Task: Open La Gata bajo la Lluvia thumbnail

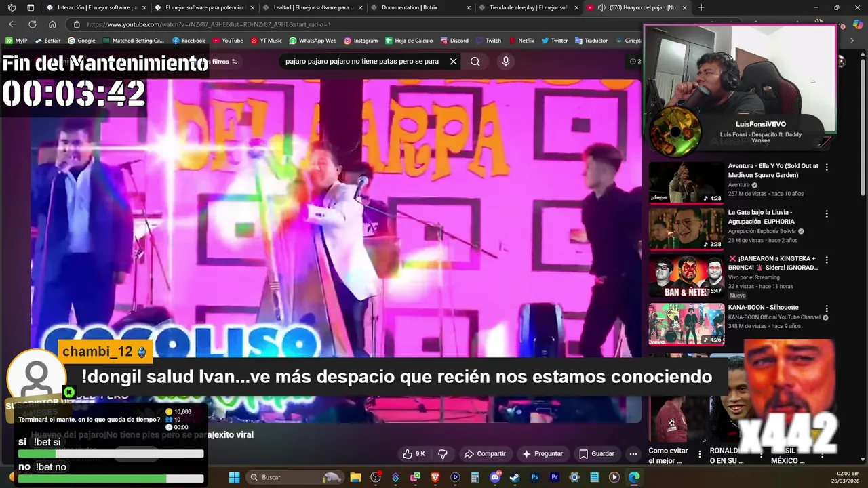Action: click(686, 229)
